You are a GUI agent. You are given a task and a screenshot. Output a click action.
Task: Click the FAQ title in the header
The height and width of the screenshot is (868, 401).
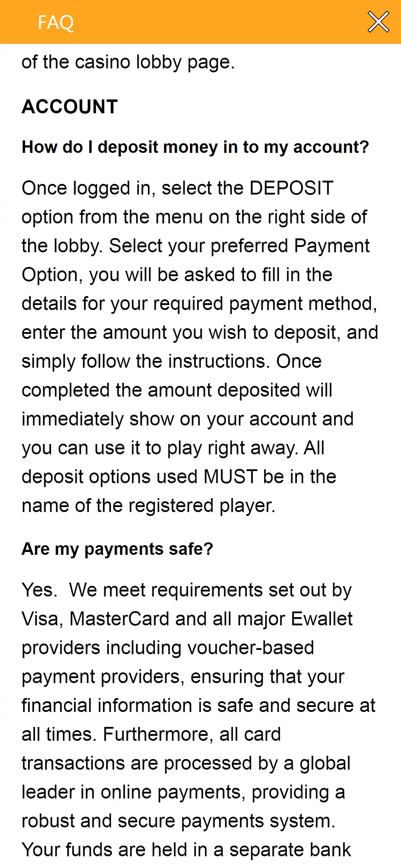click(x=56, y=22)
